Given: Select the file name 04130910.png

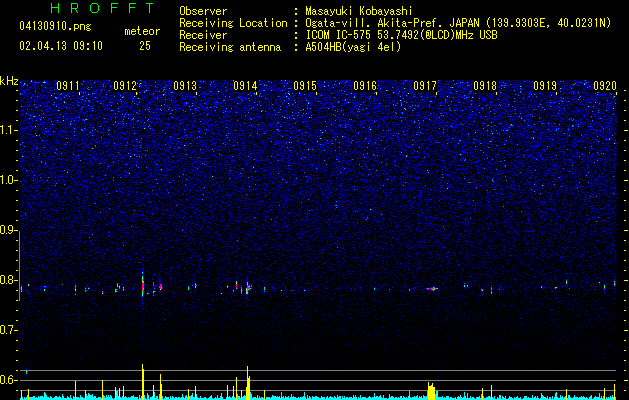Looking at the screenshot, I should (x=55, y=27).
